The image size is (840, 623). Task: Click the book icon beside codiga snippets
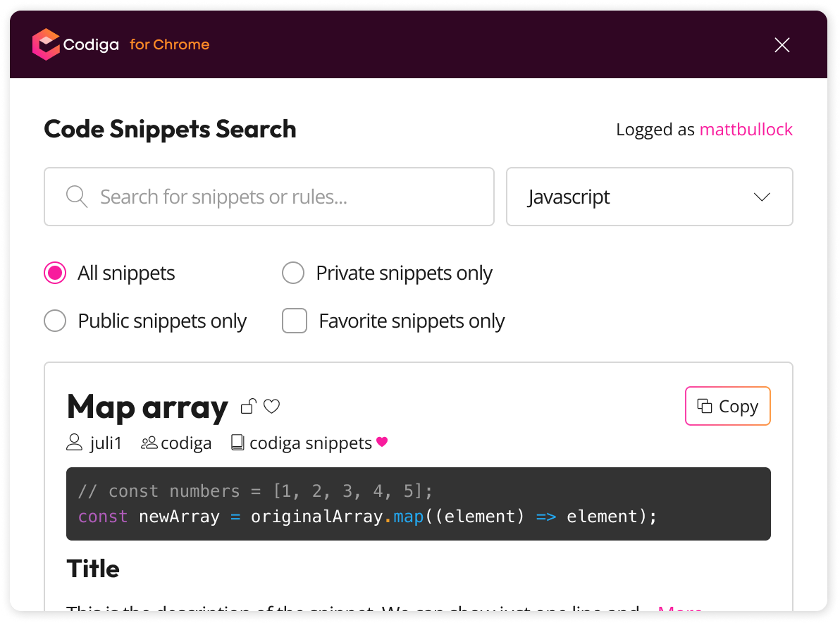(237, 443)
